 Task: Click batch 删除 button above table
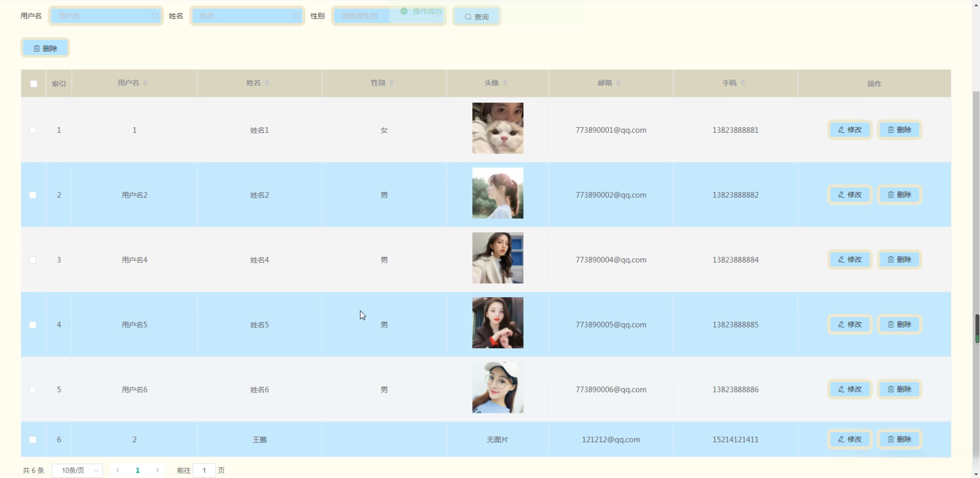coord(45,48)
